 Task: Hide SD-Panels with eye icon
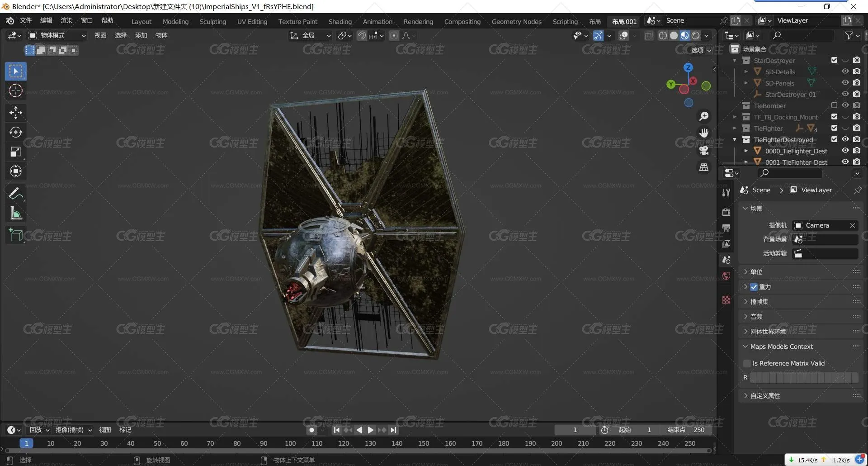click(x=845, y=83)
